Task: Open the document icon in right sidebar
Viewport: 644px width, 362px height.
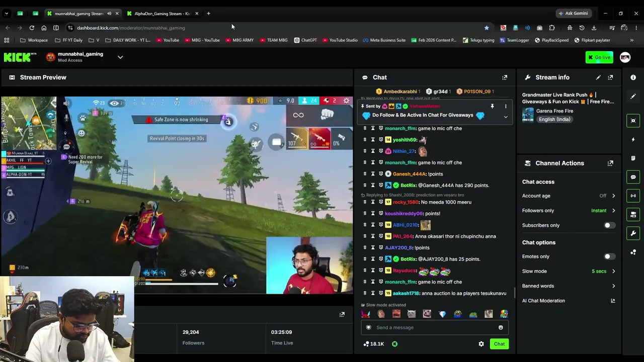Action: 633,158
